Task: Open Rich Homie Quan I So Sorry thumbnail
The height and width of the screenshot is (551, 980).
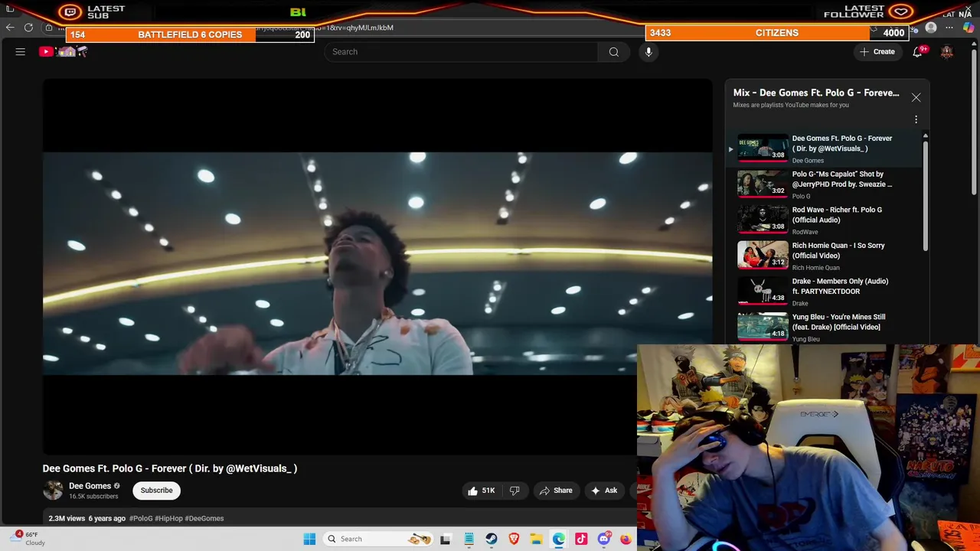Action: coord(763,255)
